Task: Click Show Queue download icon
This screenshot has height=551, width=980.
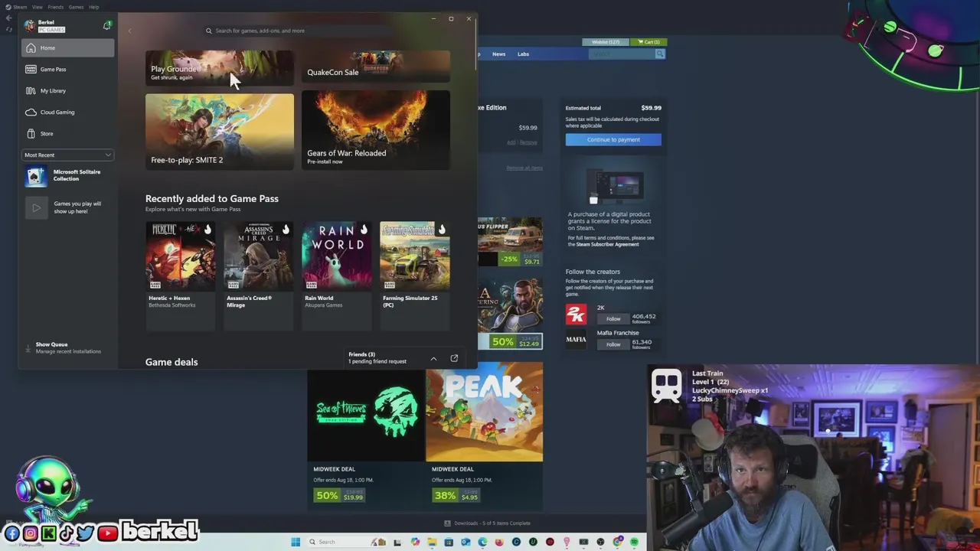Action: (x=28, y=348)
